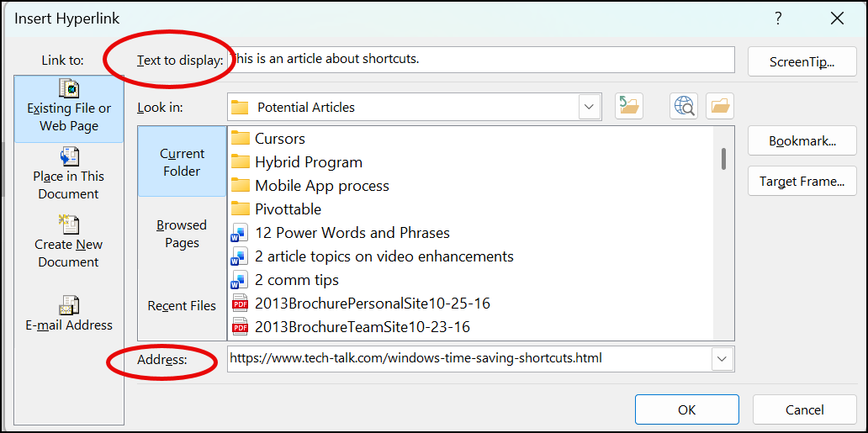
Task: Choose E-mail Address link type
Action: [69, 313]
